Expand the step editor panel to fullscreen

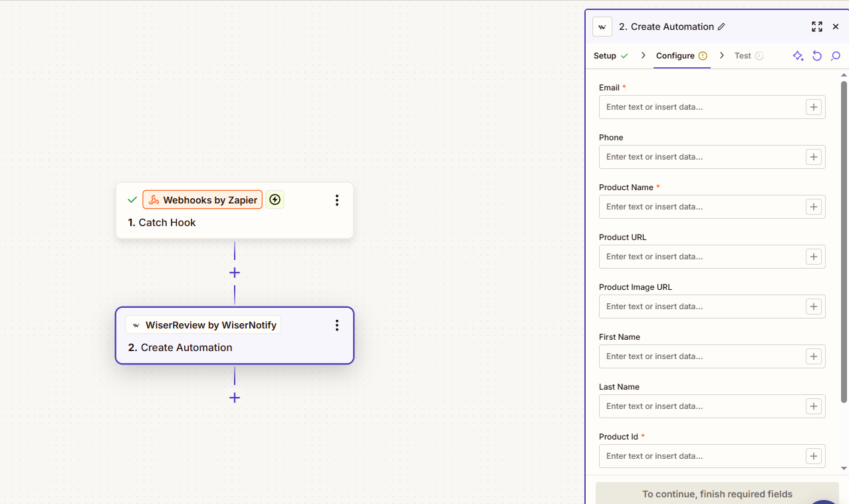(816, 27)
